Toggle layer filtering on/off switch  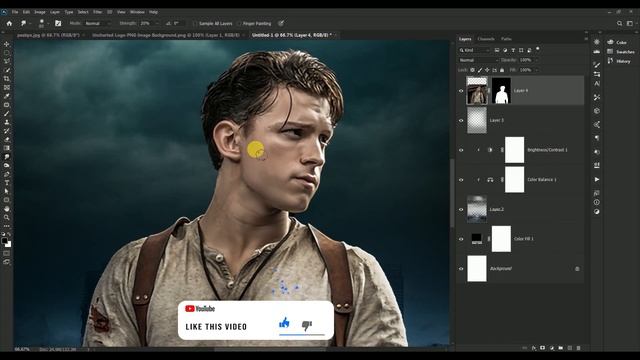(x=538, y=49)
